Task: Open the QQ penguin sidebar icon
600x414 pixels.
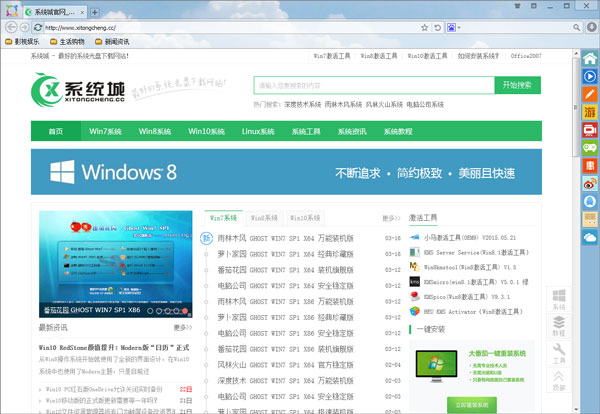Action: [590, 201]
